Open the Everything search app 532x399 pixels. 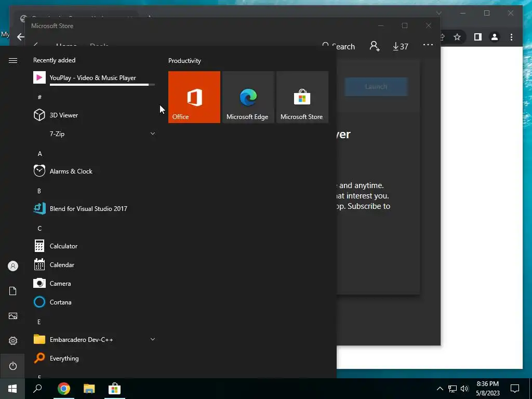click(x=94, y=358)
